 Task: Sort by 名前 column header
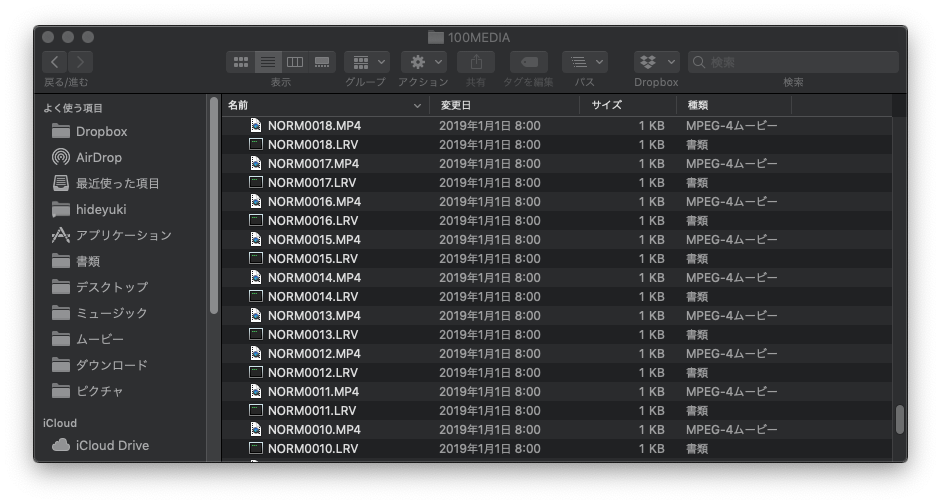point(320,105)
